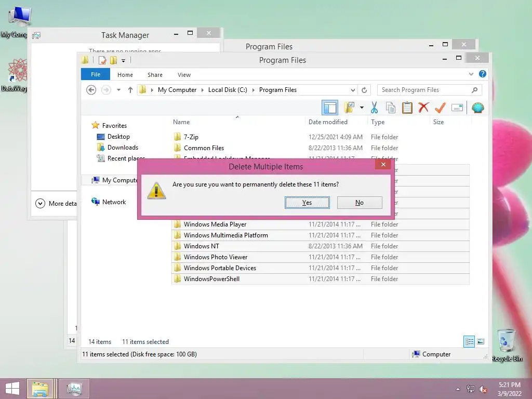Cancel deletion with the No button
Image resolution: width=532 pixels, height=399 pixels.
pos(360,203)
